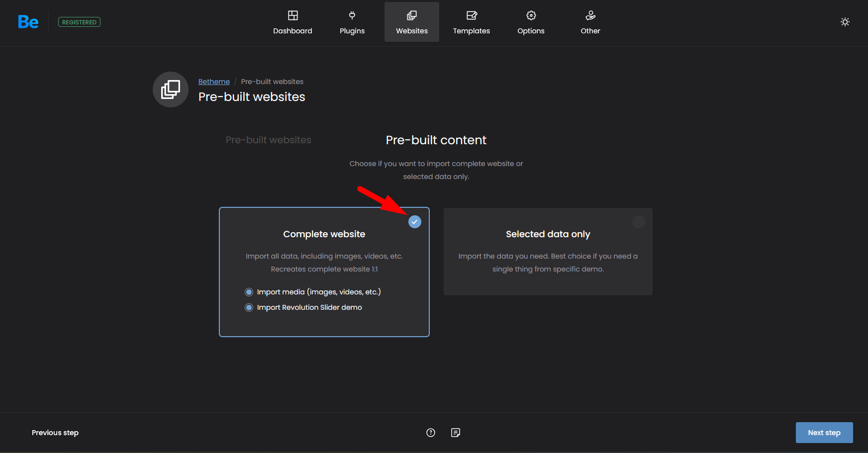
Task: Open the Betheme breadcrumb link
Action: (x=214, y=82)
